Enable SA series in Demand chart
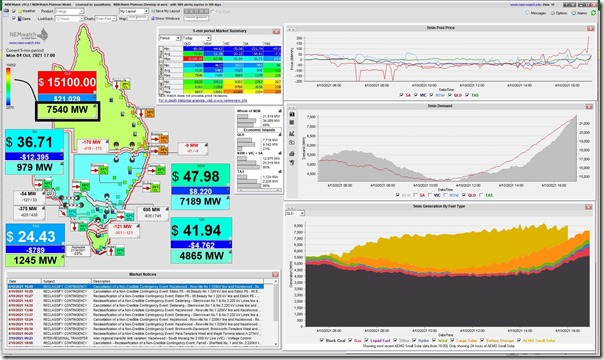This screenshot has height=360, width=604. point(415,195)
